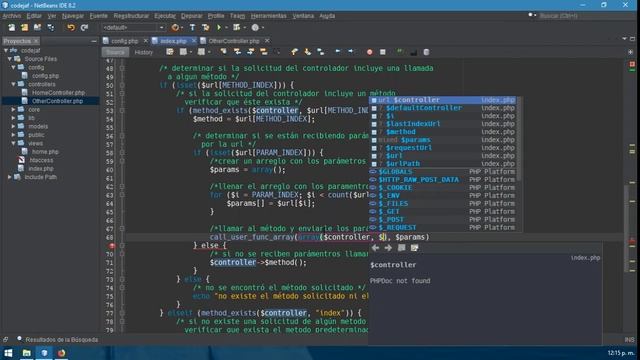Click the uncomment lines icon in editor toolbar
Screen dimensions: 640x360
point(413,52)
